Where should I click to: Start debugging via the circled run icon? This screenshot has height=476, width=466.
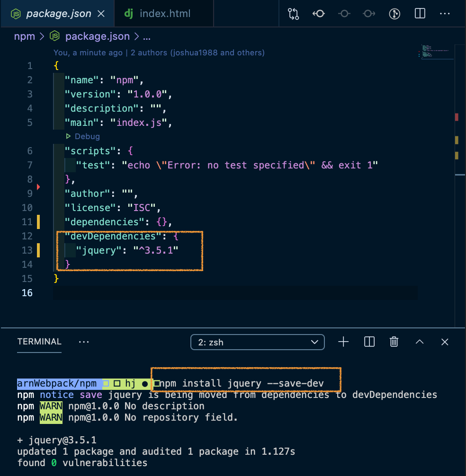click(394, 14)
